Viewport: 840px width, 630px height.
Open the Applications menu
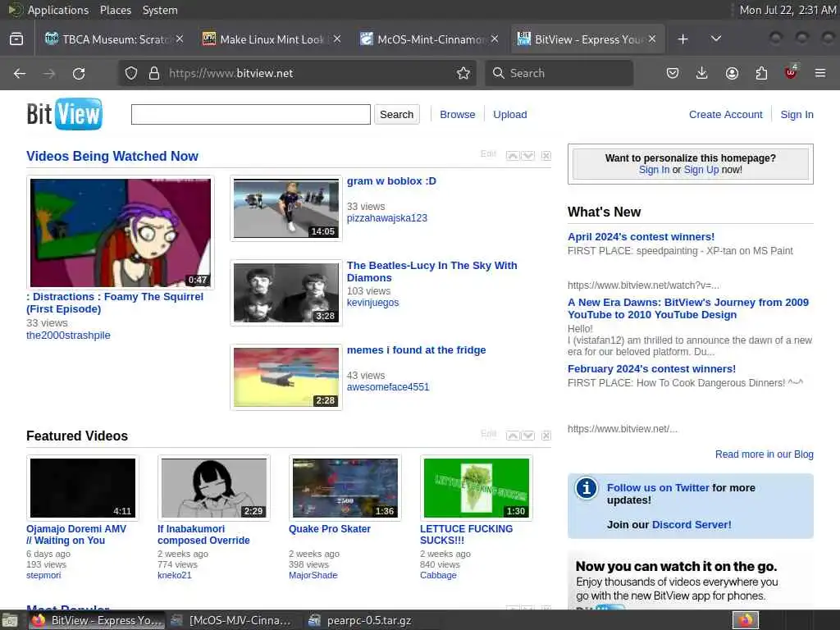pos(58,10)
